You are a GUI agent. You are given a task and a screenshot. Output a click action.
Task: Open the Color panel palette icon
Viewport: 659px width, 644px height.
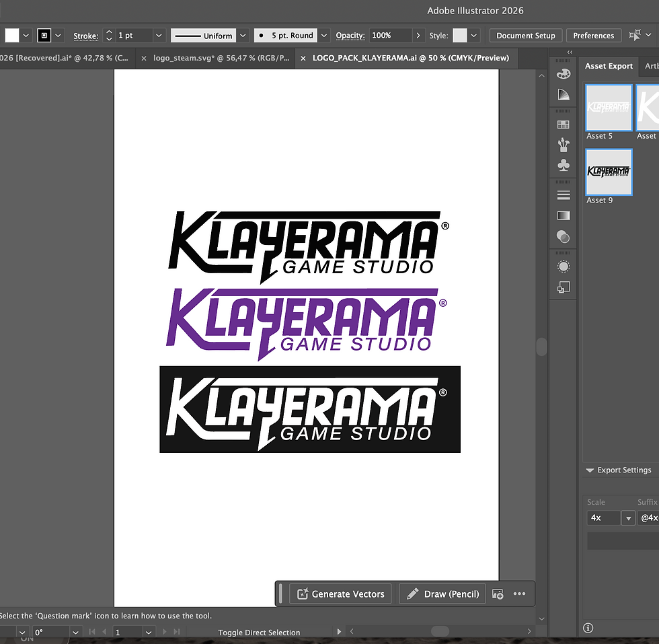point(564,73)
